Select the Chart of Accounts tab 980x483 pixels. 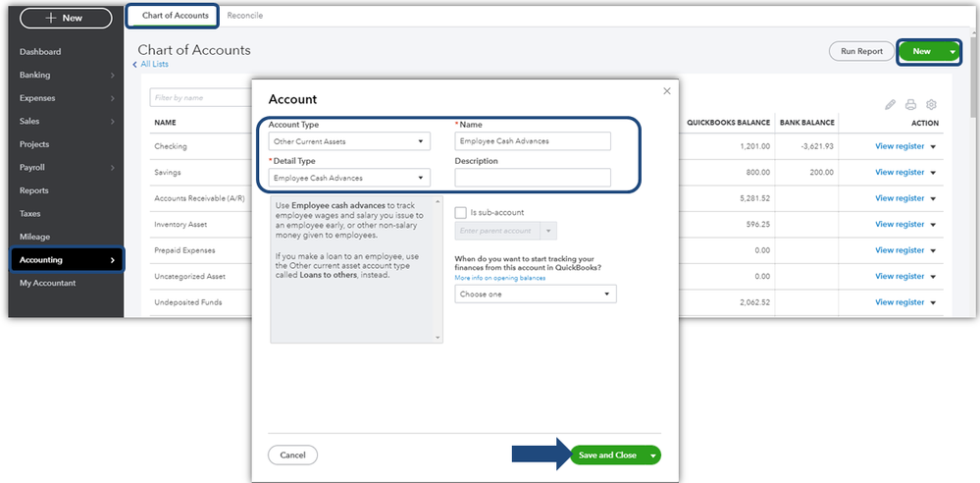click(x=176, y=16)
